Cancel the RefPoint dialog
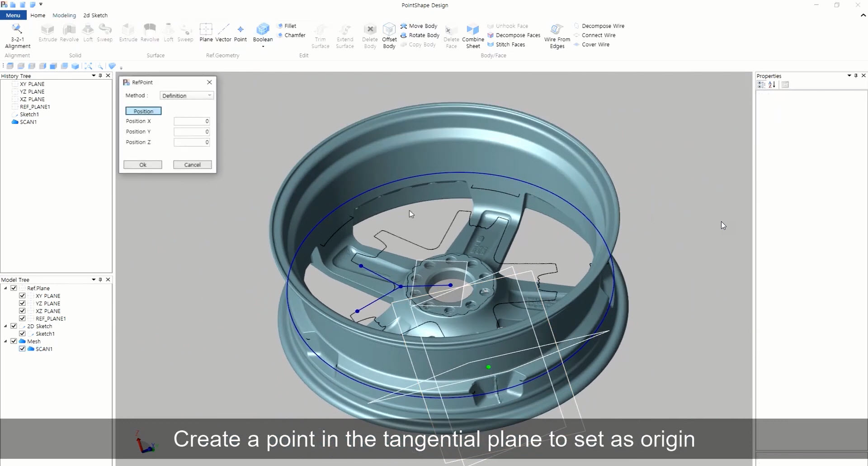 (x=192, y=164)
